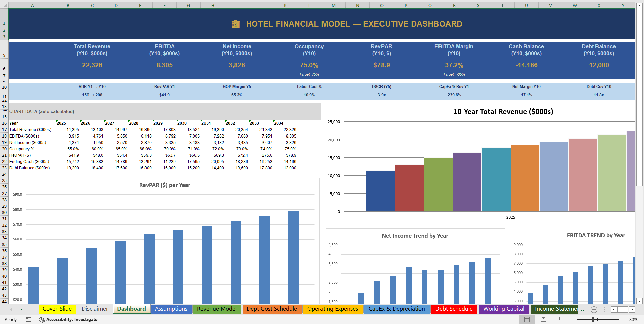Open the sheet list ellipsis menu

(x=583, y=309)
